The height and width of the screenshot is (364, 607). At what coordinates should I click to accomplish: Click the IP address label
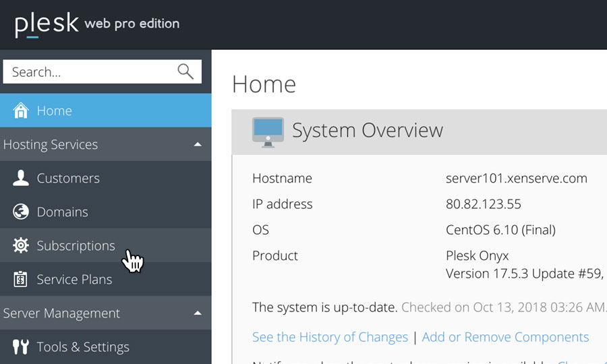[x=282, y=204]
